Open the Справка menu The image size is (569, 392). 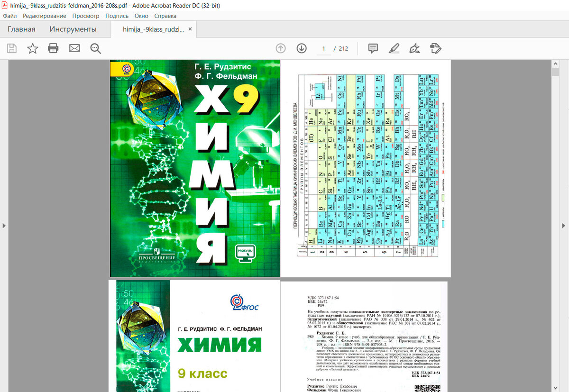[165, 16]
